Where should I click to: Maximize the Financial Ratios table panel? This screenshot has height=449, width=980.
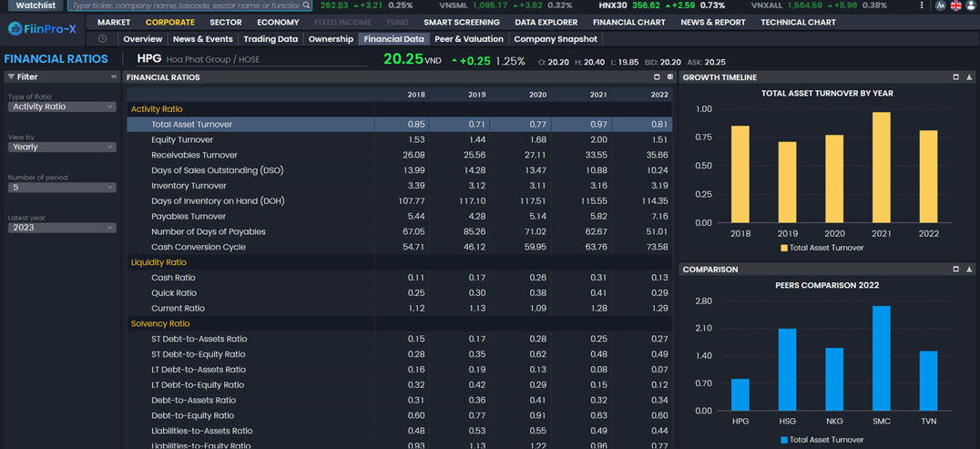click(657, 77)
